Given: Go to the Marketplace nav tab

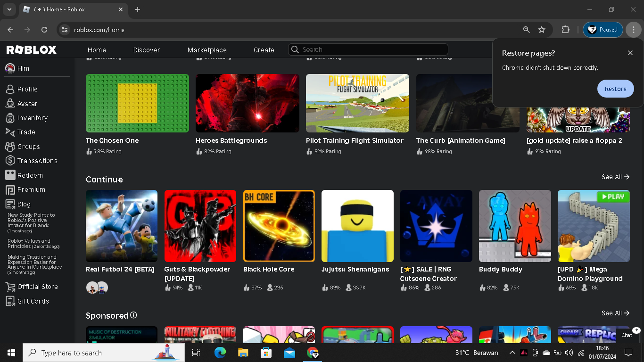Looking at the screenshot, I should [207, 50].
